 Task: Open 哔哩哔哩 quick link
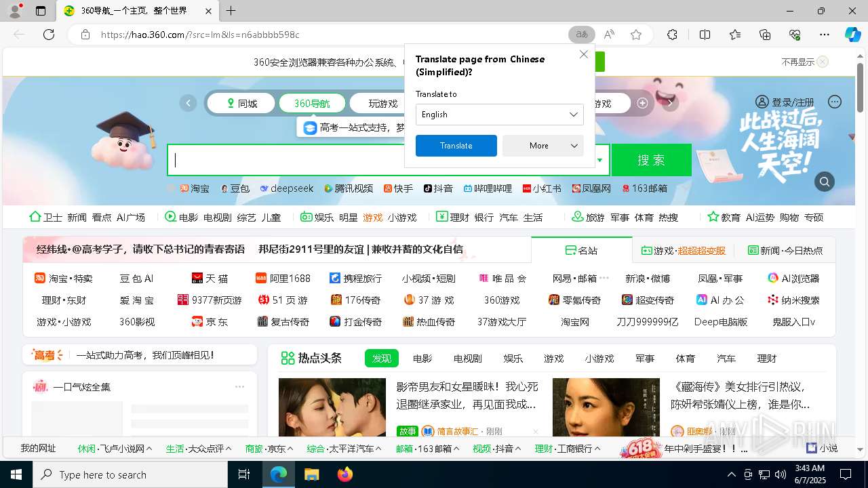(x=488, y=188)
